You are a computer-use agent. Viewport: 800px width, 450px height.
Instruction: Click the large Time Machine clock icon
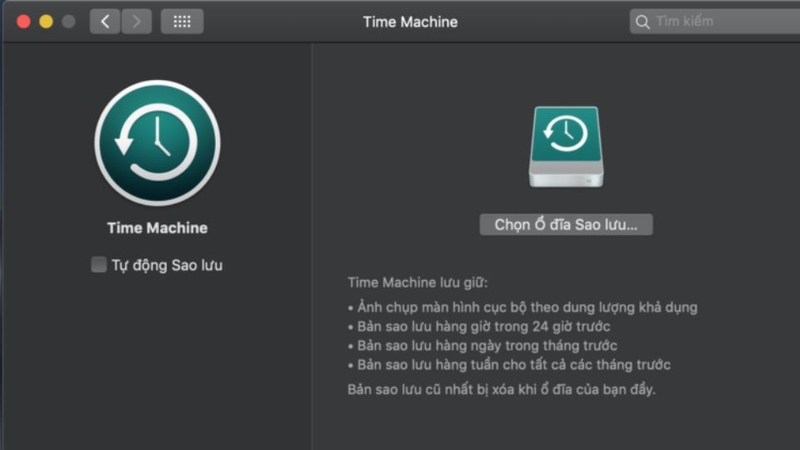[x=157, y=143]
